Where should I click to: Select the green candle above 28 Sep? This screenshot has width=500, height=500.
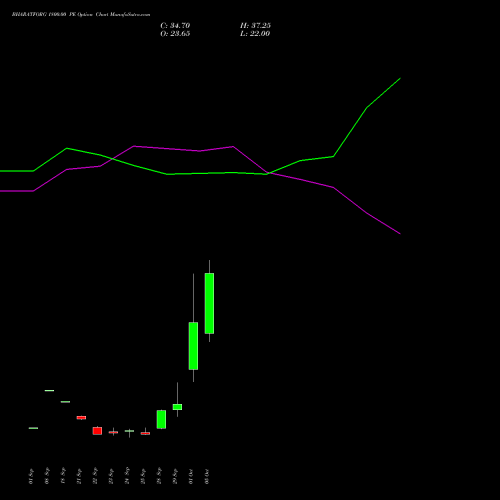pyautogui.click(x=161, y=419)
